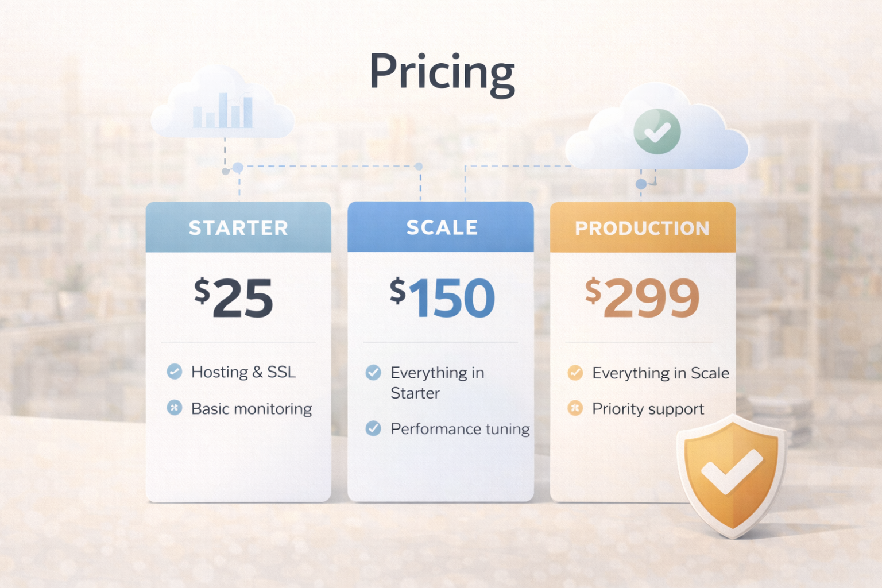Viewport: 882px width, 588px height.
Task: Click the Performance tuning feature text
Action: click(x=460, y=429)
